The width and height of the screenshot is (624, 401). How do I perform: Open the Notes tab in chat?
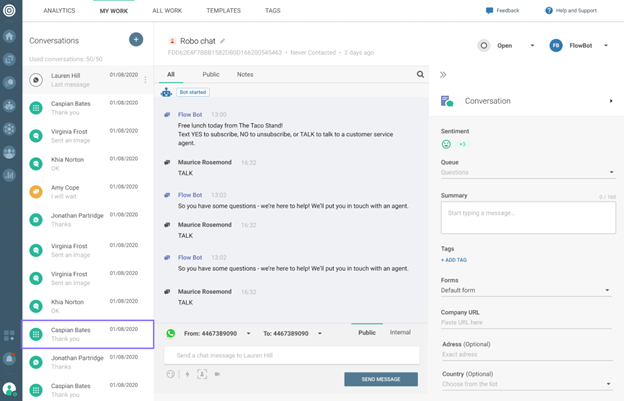click(245, 75)
